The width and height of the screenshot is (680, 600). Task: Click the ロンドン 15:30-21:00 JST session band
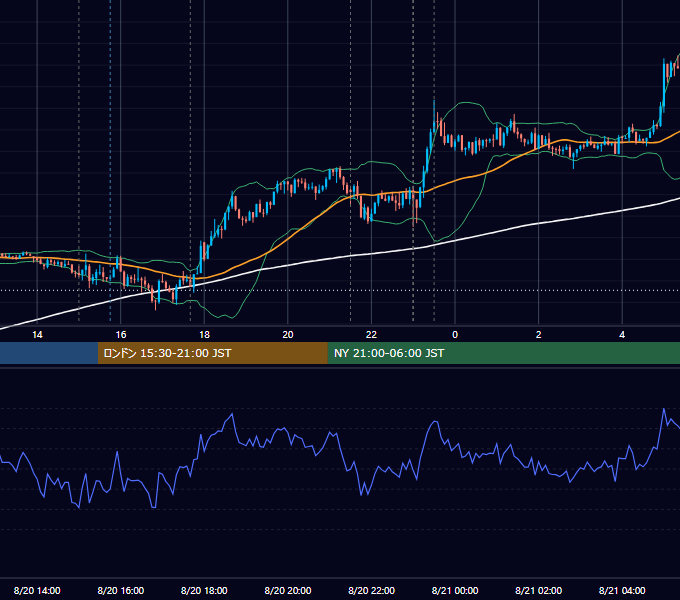pos(212,353)
